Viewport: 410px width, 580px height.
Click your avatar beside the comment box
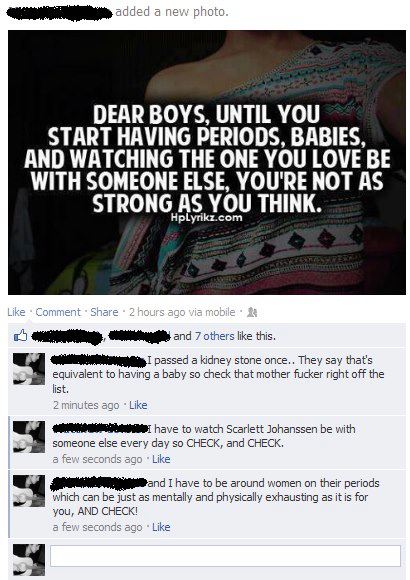click(29, 559)
